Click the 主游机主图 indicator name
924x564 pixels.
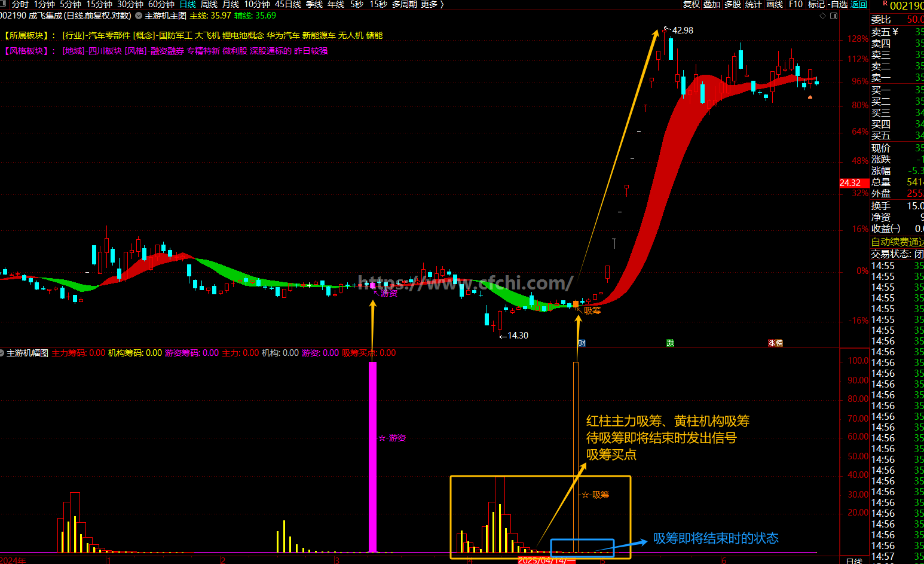[x=166, y=16]
